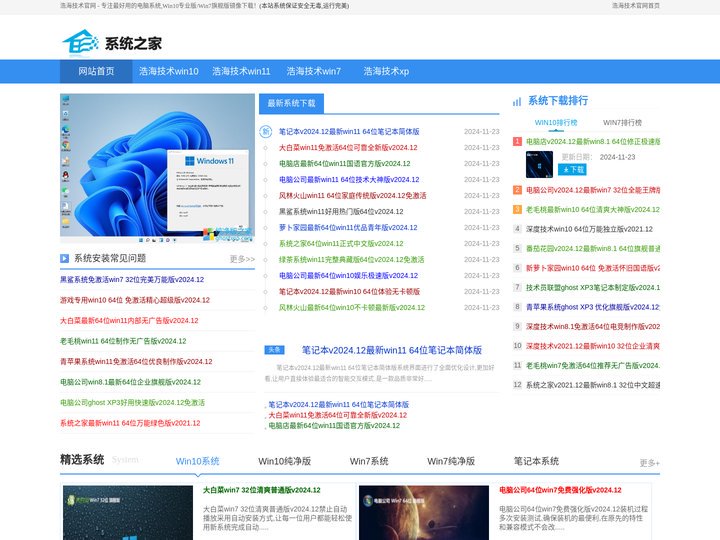Open the dark system thumbnail in ranking
The width and height of the screenshot is (720, 540).
[x=539, y=164]
